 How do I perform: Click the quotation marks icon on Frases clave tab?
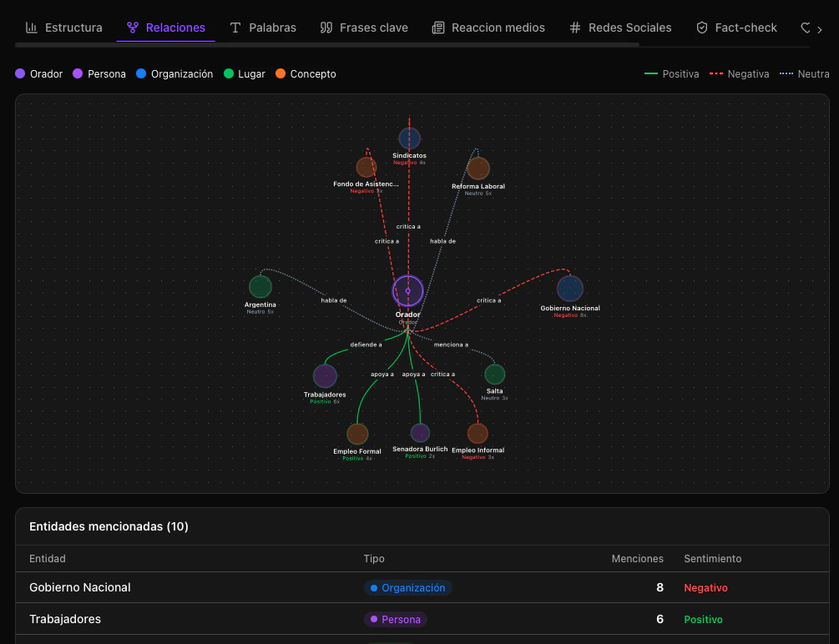326,27
